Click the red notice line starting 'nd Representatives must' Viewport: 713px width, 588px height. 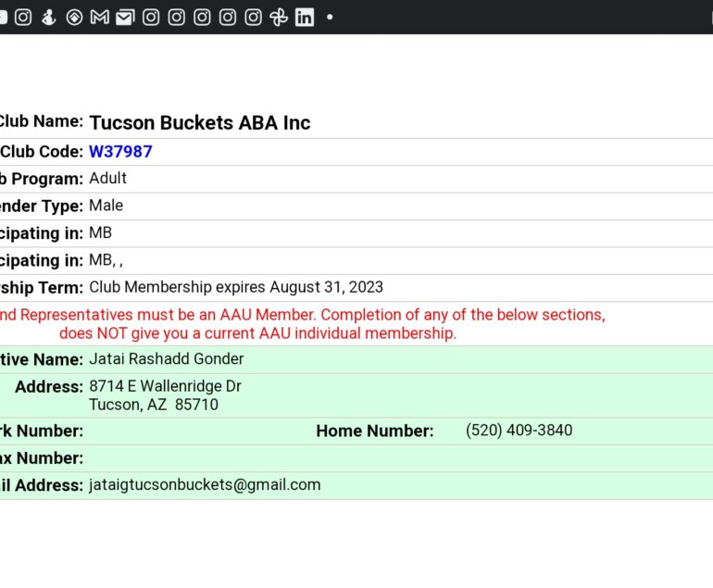[x=303, y=315]
